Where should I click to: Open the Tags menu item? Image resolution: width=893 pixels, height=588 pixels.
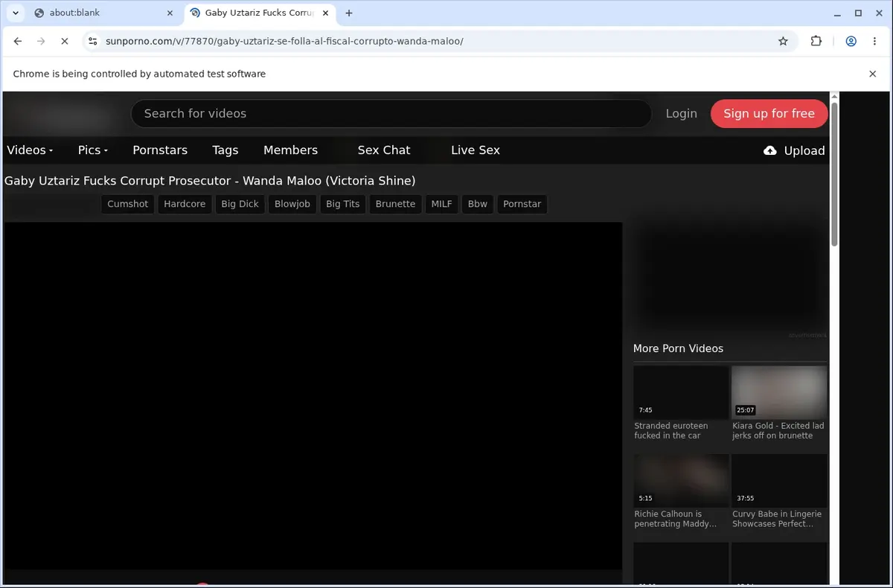(225, 150)
